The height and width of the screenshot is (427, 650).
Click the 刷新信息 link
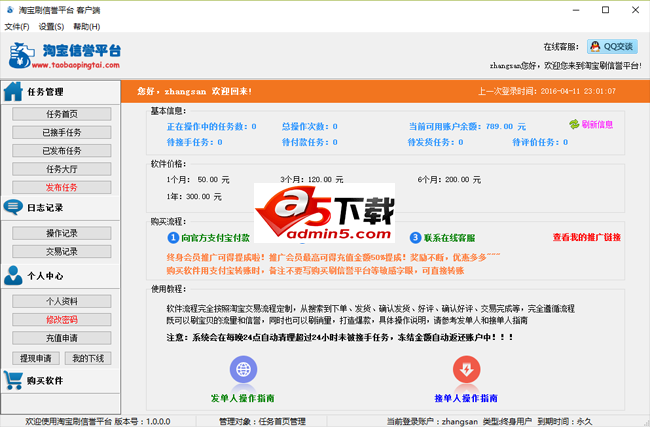[597, 124]
